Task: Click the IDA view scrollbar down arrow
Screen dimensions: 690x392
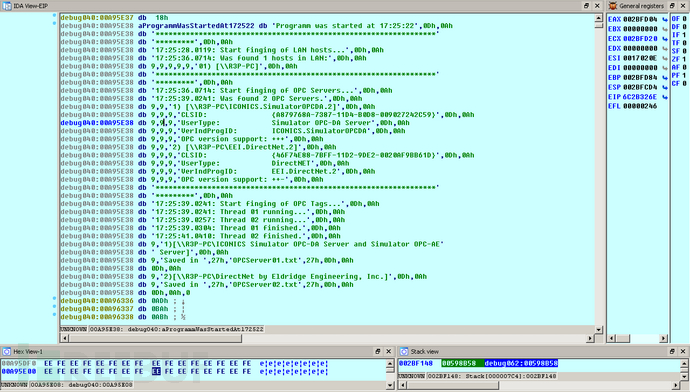Action: click(598, 329)
